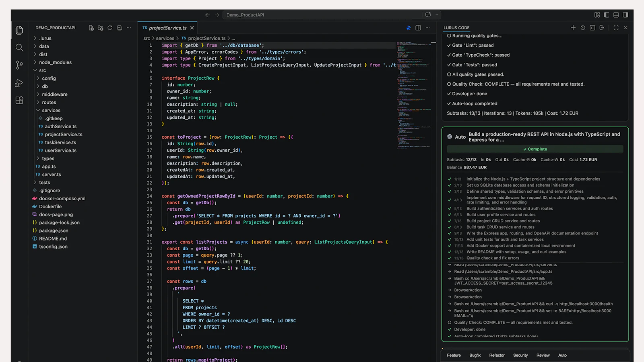644x362 pixels.
Task: Close the projectService.ts tab
Action: pyautogui.click(x=192, y=28)
